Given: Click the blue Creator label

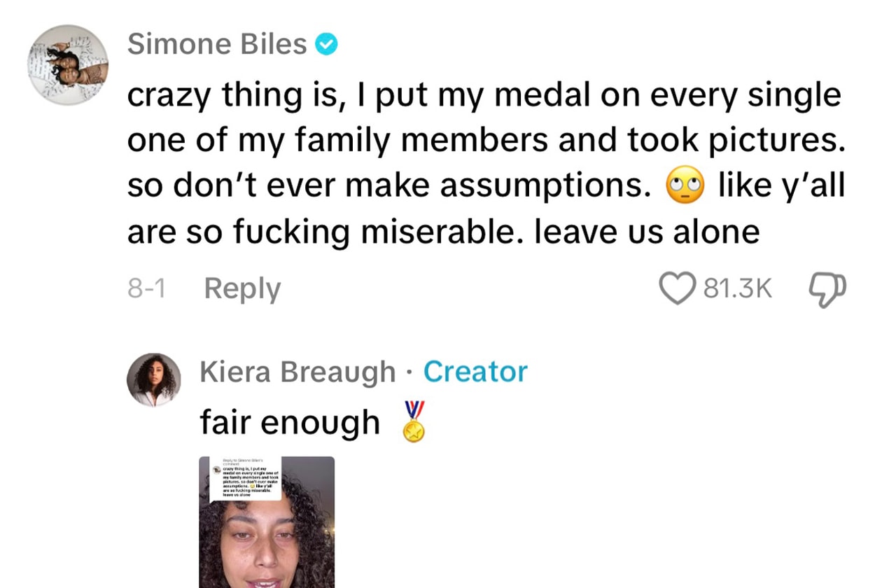Looking at the screenshot, I should 475,372.
